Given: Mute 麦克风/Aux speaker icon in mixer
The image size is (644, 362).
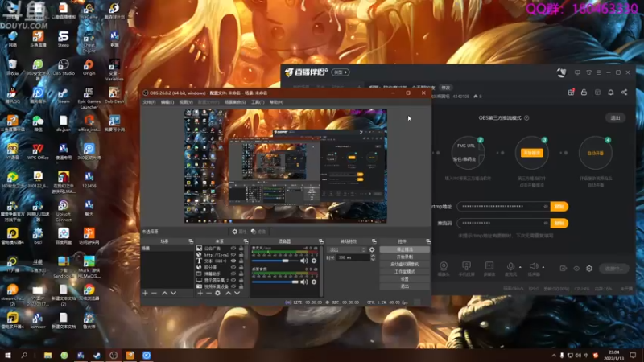Looking at the screenshot, I should (304, 261).
